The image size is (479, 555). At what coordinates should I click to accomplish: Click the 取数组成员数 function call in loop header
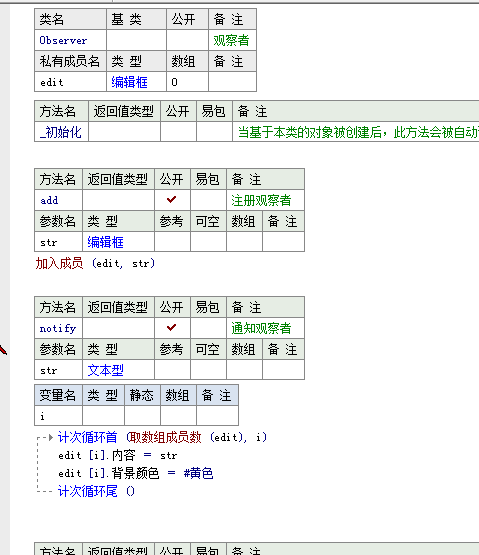click(166, 437)
